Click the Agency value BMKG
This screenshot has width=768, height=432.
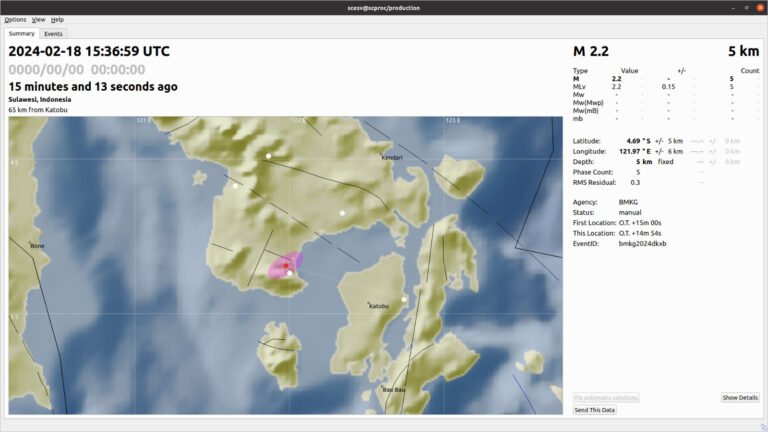(628, 202)
